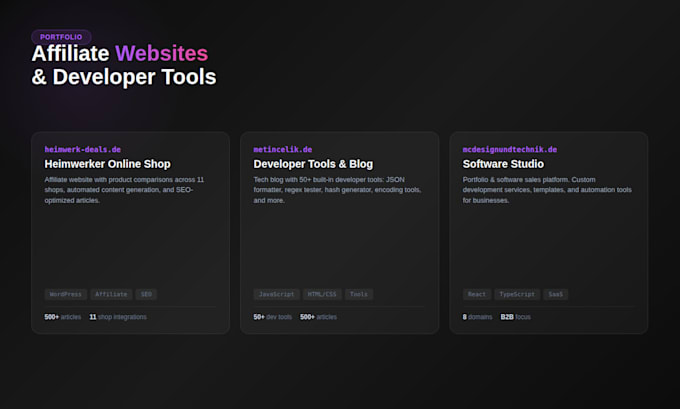Click the React tag
Viewport: 680px width, 409px height.
coord(477,294)
